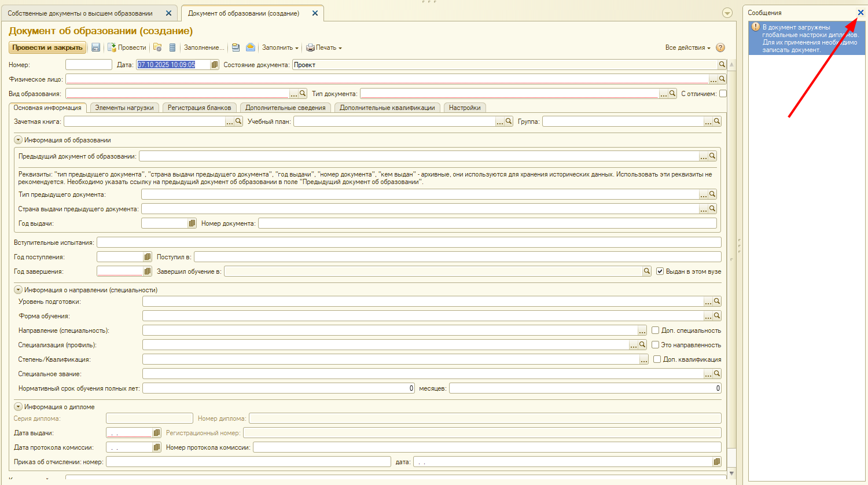
Task: Click the save (diskette) icon in toolbar
Action: click(x=96, y=47)
